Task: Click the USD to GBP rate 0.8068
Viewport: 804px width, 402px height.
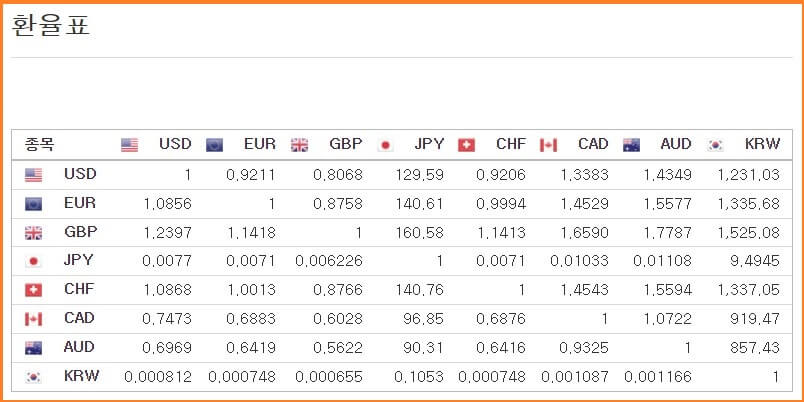Action: coord(338,175)
